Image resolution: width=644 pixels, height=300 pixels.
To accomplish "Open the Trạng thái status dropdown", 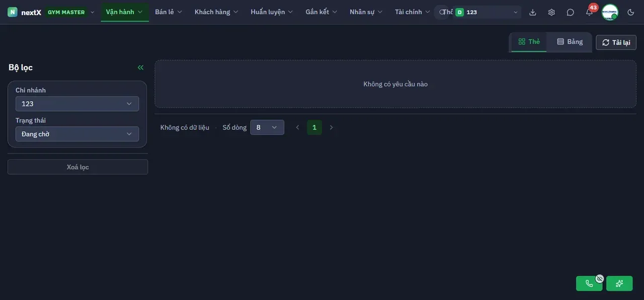I will 77,134.
